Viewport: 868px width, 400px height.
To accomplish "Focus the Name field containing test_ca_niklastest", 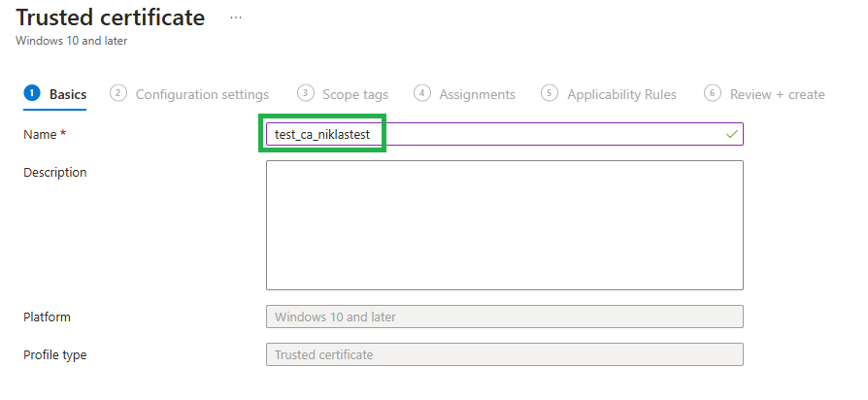I will (x=505, y=134).
